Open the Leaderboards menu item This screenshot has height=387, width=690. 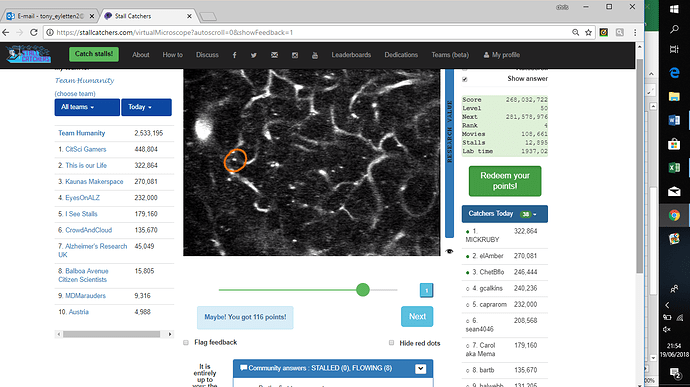[351, 55]
